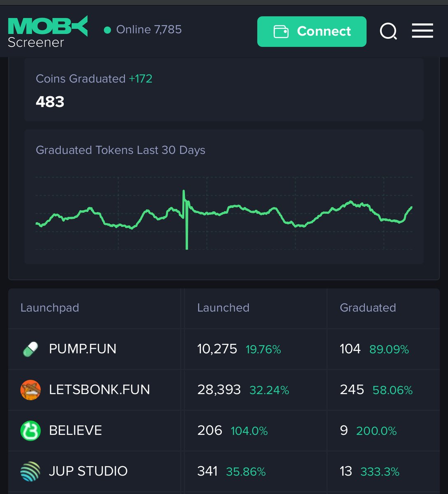
Task: Sort by the Launchpad column header
Action: (x=50, y=308)
